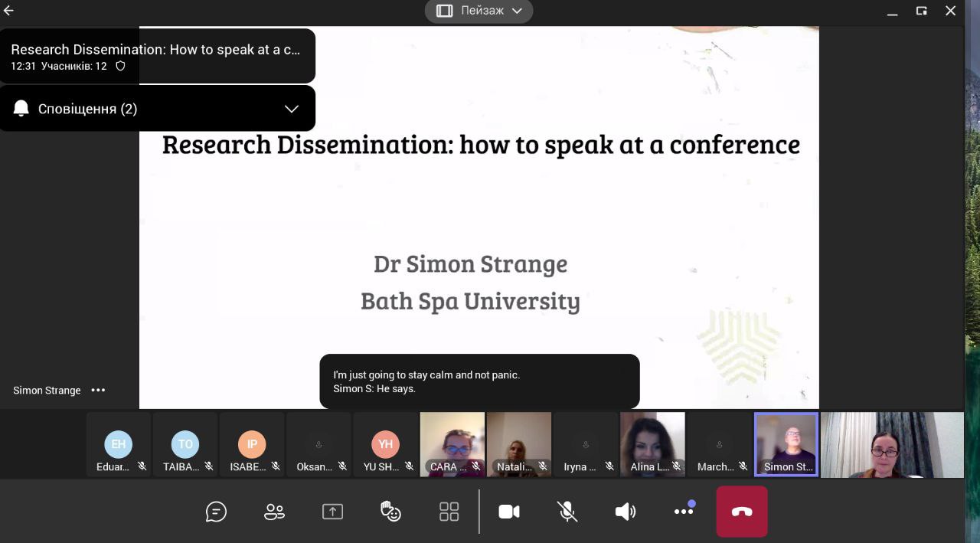Click the "12:31" meeting timer
The height and width of the screenshot is (543, 980).
point(23,67)
